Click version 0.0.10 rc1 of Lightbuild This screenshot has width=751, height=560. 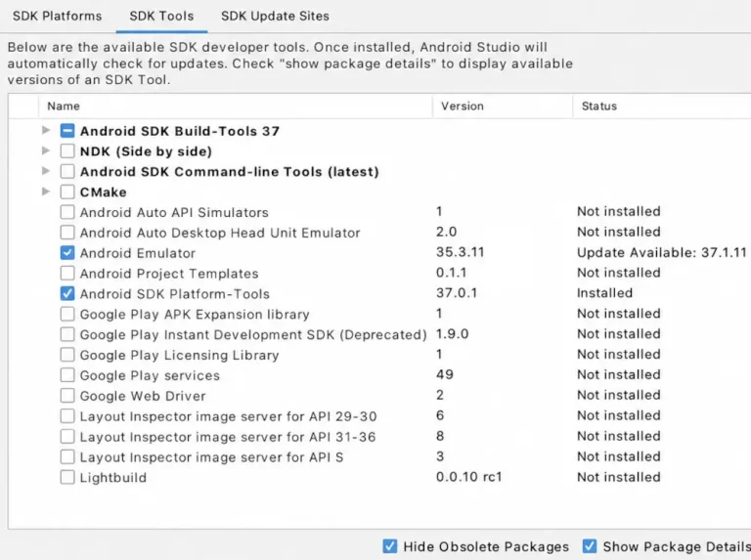click(469, 477)
